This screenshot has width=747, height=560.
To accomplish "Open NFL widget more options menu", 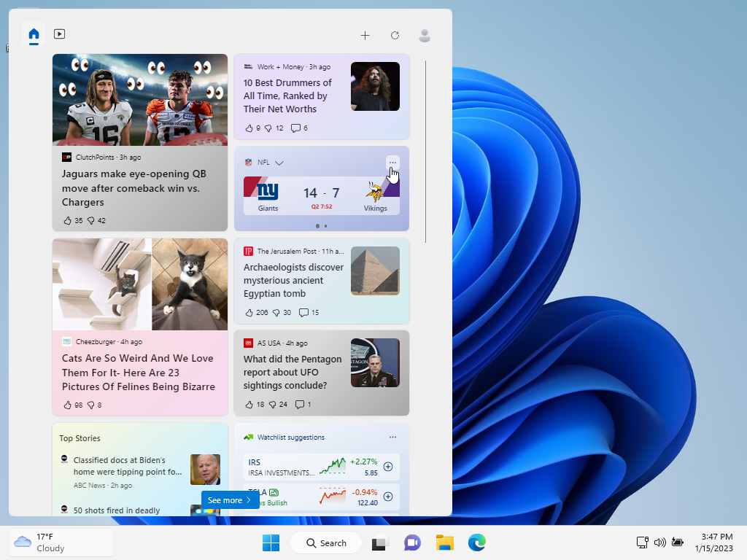I will pos(392,163).
